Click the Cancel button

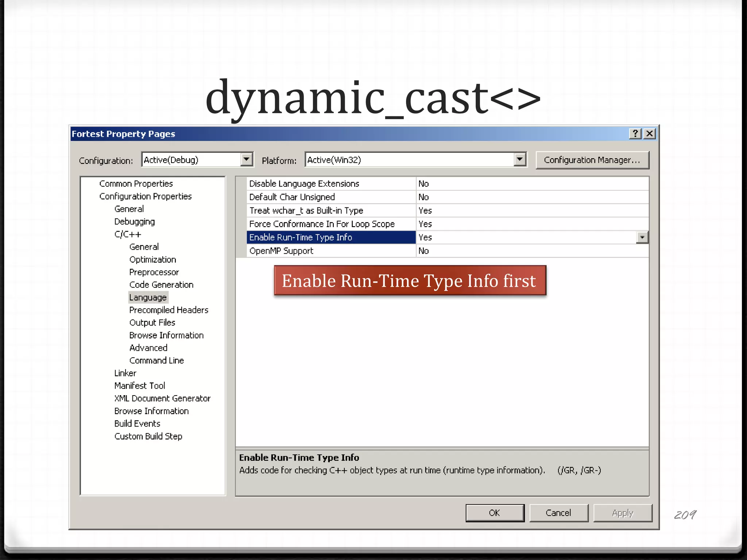coord(558,513)
